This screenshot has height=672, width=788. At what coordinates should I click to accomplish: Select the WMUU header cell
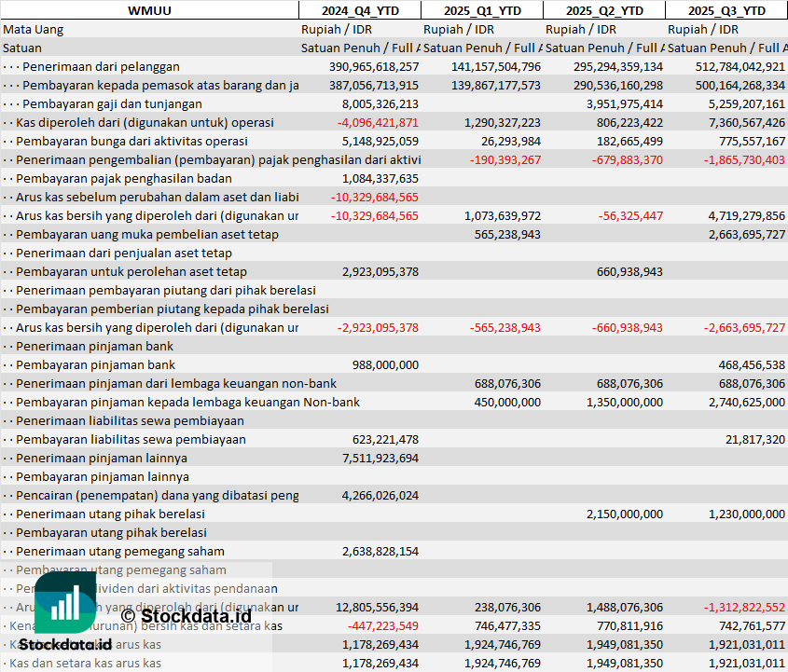tap(149, 10)
